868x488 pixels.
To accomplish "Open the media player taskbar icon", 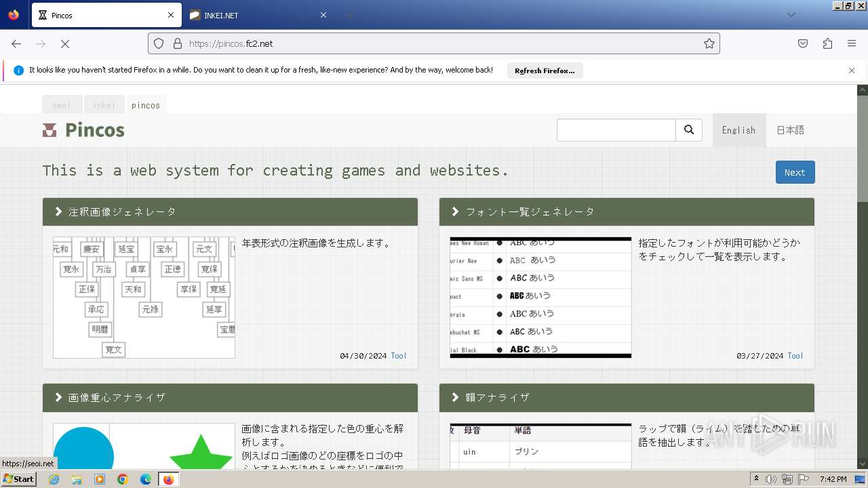I will pyautogui.click(x=100, y=479).
